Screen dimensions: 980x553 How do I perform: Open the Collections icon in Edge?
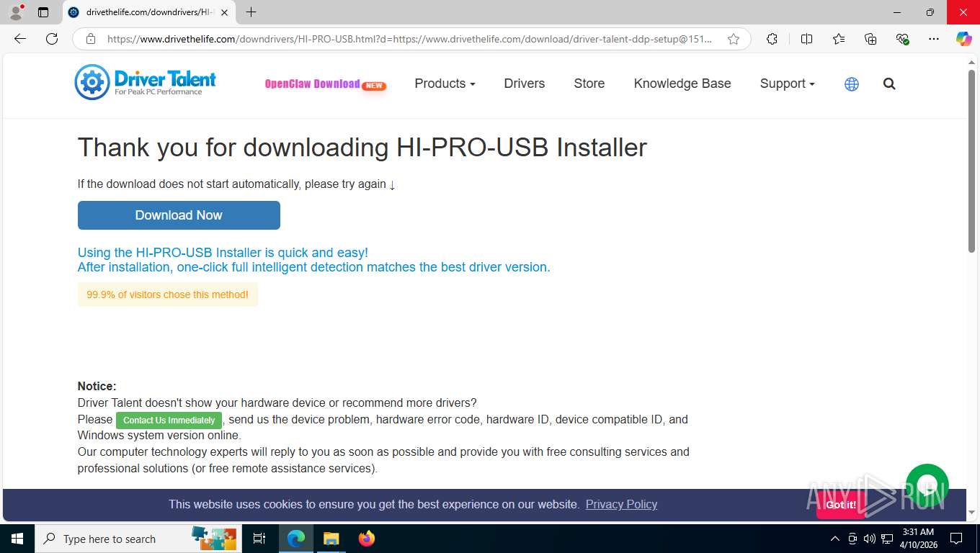click(x=870, y=39)
